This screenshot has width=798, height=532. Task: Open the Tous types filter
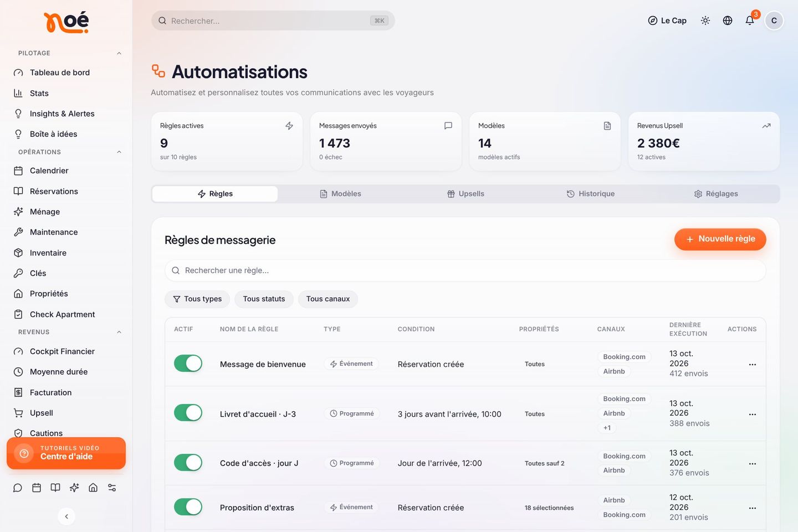[x=197, y=299]
